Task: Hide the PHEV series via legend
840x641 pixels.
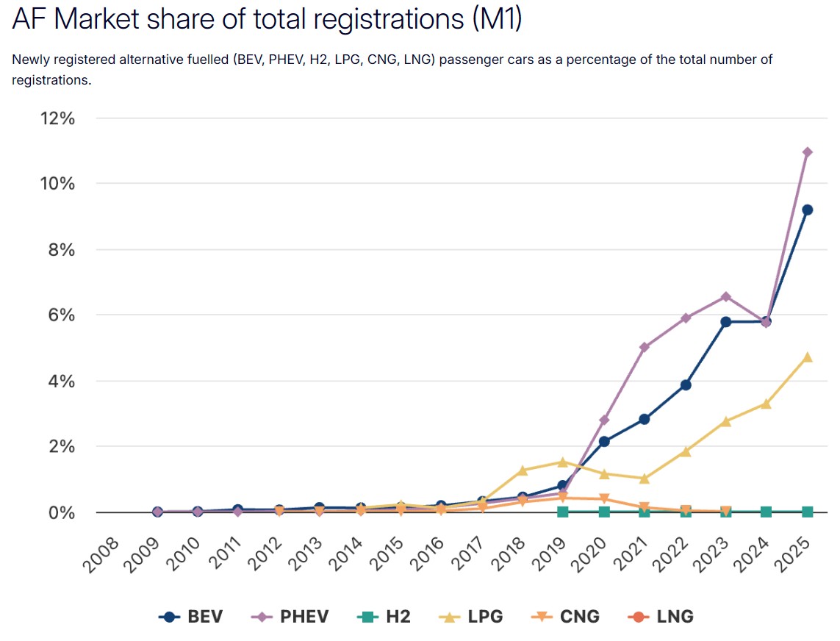Action: [291, 617]
